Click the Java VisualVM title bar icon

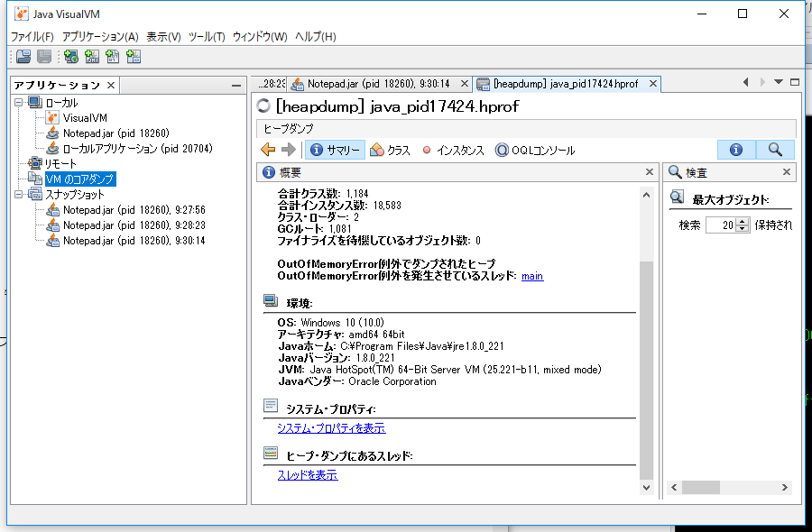(22, 14)
